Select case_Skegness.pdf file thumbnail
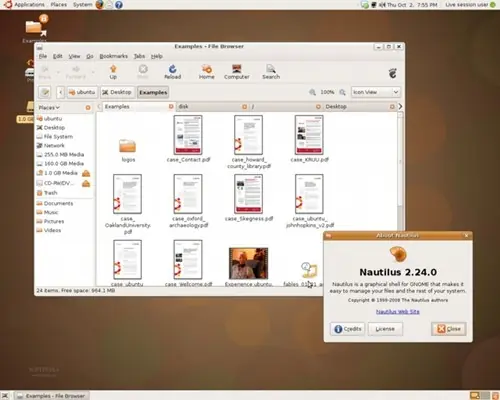The image size is (500, 400). pos(248,194)
